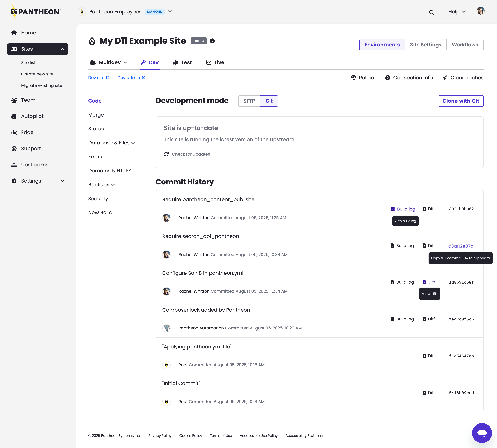Click Rachel Whitton's avatar on the top commit
The width and height of the screenshot is (497, 448).
pos(166,218)
